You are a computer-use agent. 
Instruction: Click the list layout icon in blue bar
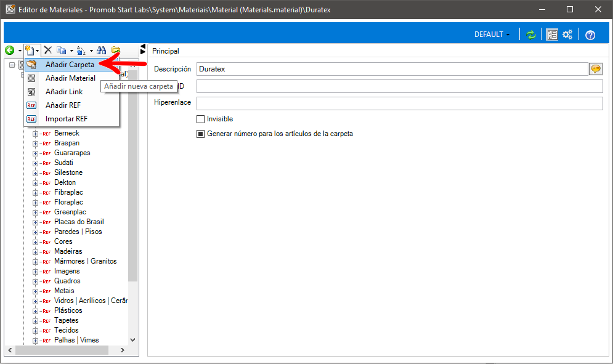point(552,34)
